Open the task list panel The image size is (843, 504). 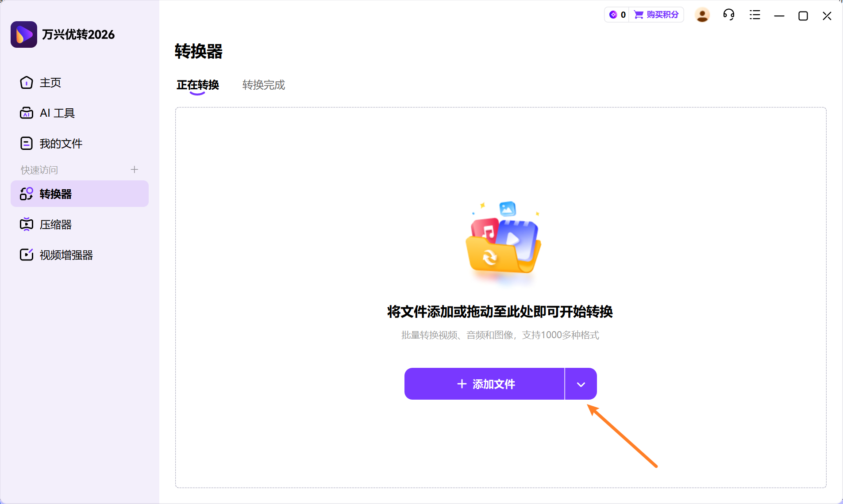coord(754,15)
